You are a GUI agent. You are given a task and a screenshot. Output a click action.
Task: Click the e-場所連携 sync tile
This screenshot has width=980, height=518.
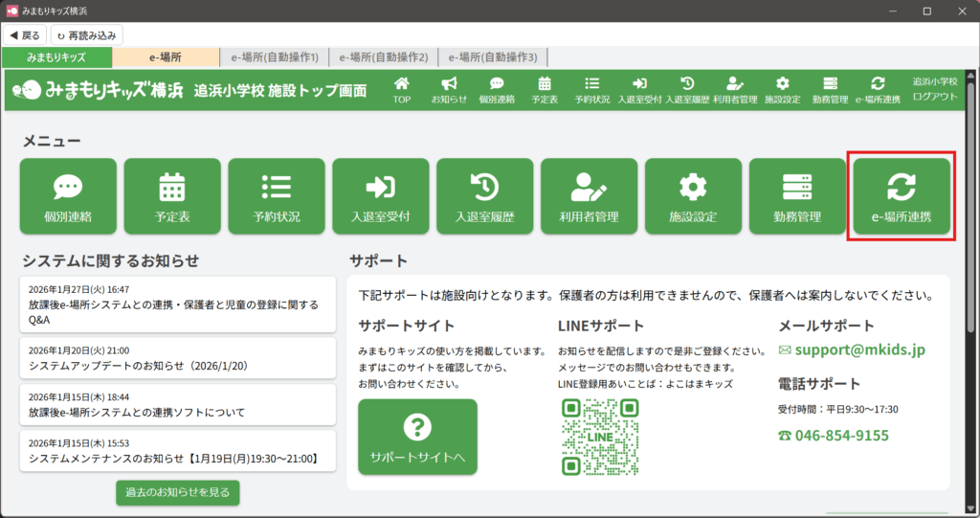[902, 197]
